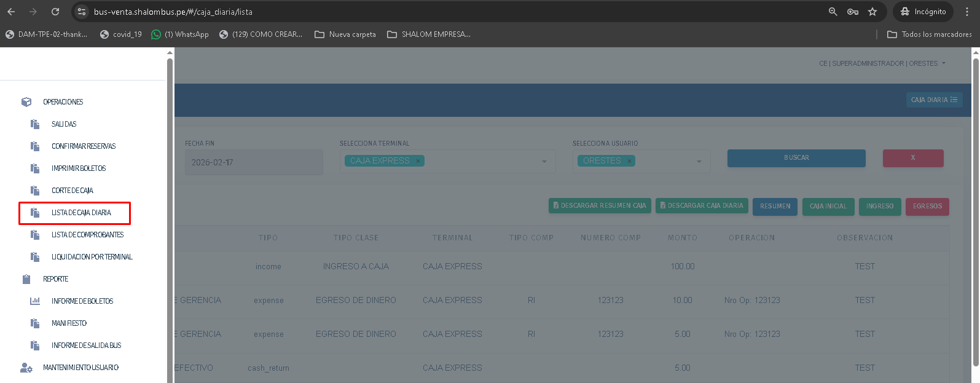Open the browser zoom magnifier icon
Viewport: 980px width, 383px height.
pos(833,12)
